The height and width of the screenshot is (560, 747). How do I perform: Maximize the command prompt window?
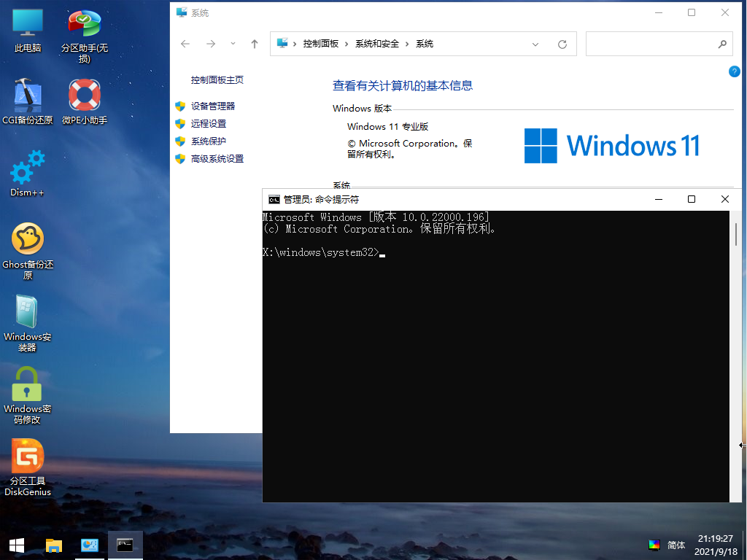(x=692, y=200)
